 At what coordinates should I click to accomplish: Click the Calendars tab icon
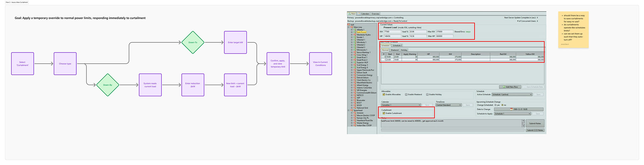359,14
